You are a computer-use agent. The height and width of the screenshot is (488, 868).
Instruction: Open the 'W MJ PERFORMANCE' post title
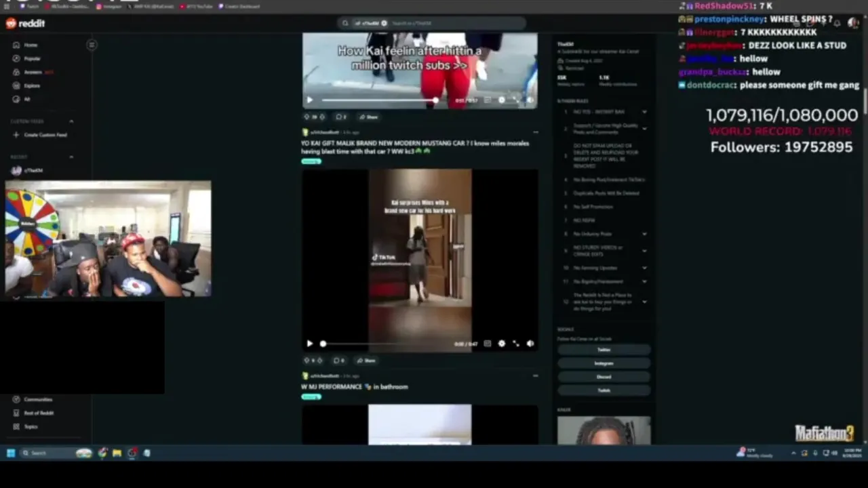[x=355, y=387]
